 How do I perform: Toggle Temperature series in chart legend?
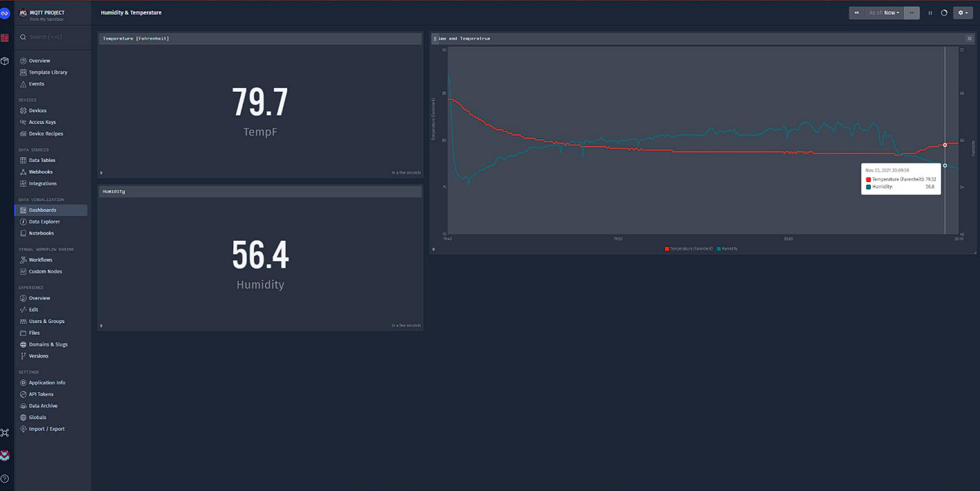[x=689, y=248]
